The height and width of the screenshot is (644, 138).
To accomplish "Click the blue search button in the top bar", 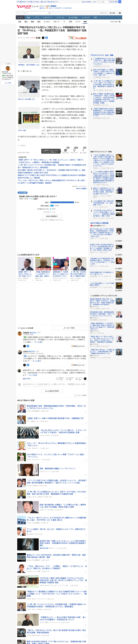I will (120, 2).
